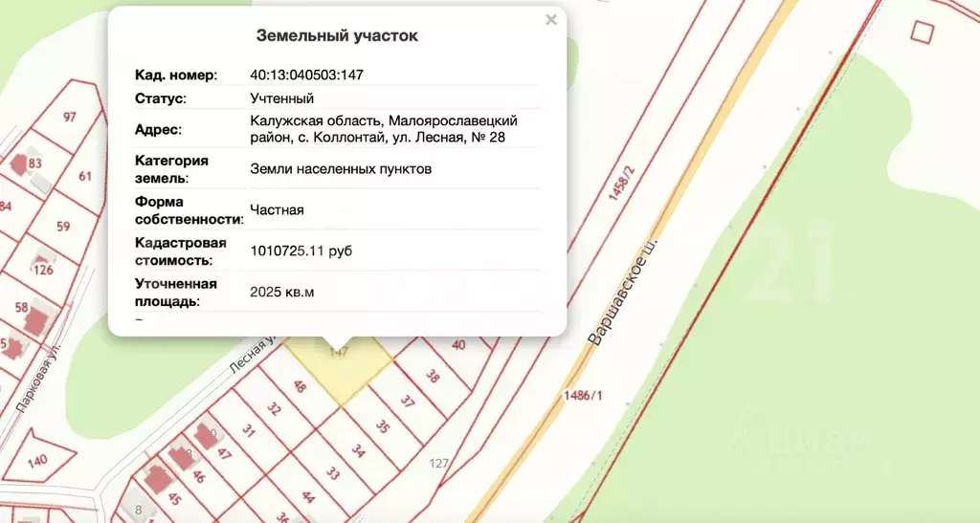Select parcel 40 on the map
This screenshot has width=980, height=523.
coord(458,344)
